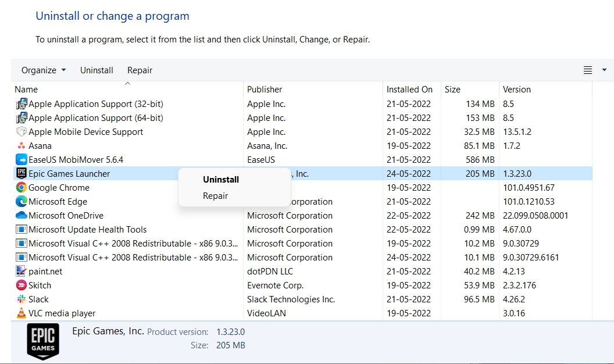Click the EaseUS MobiMover icon
This screenshot has width=614, height=364.
[21, 160]
